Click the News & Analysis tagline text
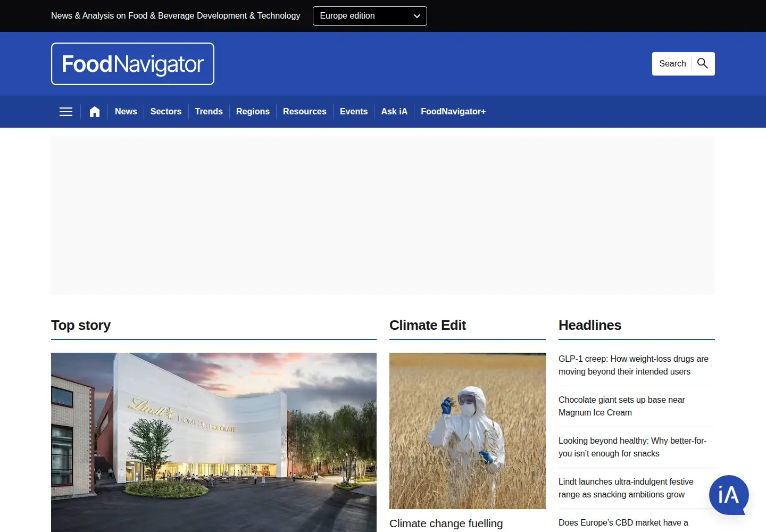Viewport: 766px width, 532px height. pyautogui.click(x=176, y=16)
